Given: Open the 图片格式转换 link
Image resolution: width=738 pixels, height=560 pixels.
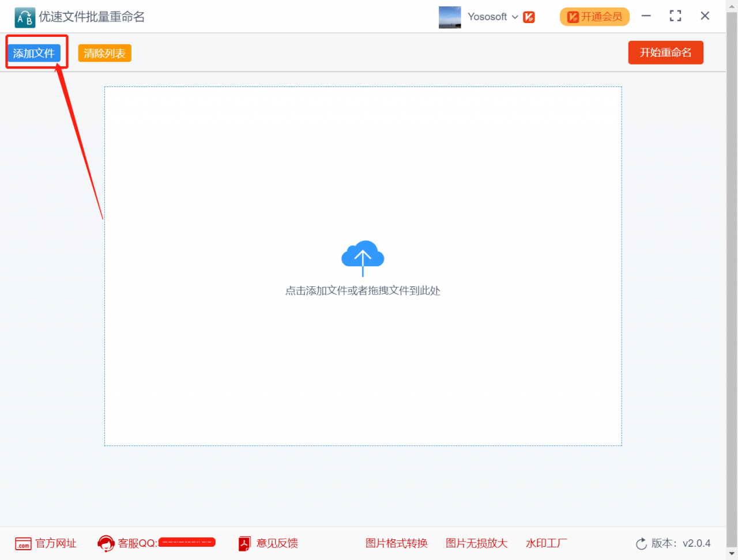Looking at the screenshot, I should [397, 543].
